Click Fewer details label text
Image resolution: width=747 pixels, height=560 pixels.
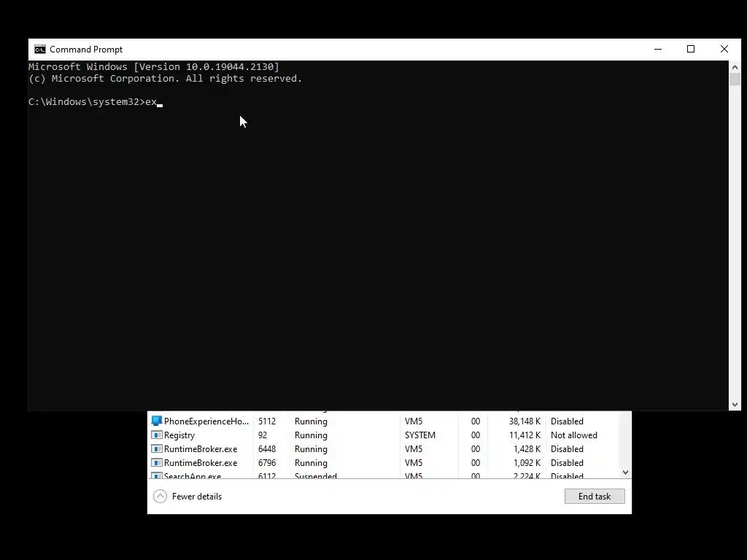pos(197,496)
